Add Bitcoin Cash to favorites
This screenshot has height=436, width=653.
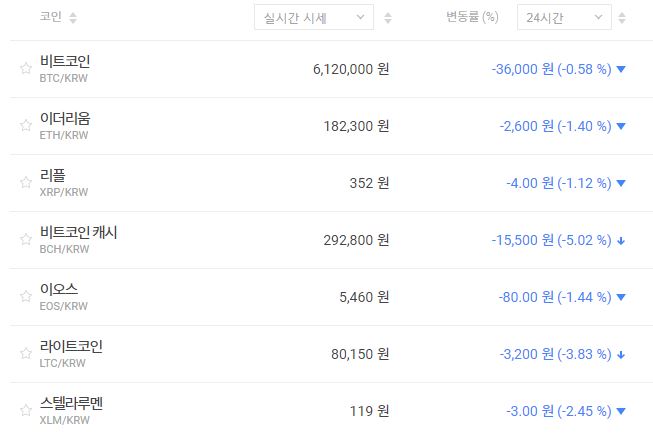(x=26, y=240)
